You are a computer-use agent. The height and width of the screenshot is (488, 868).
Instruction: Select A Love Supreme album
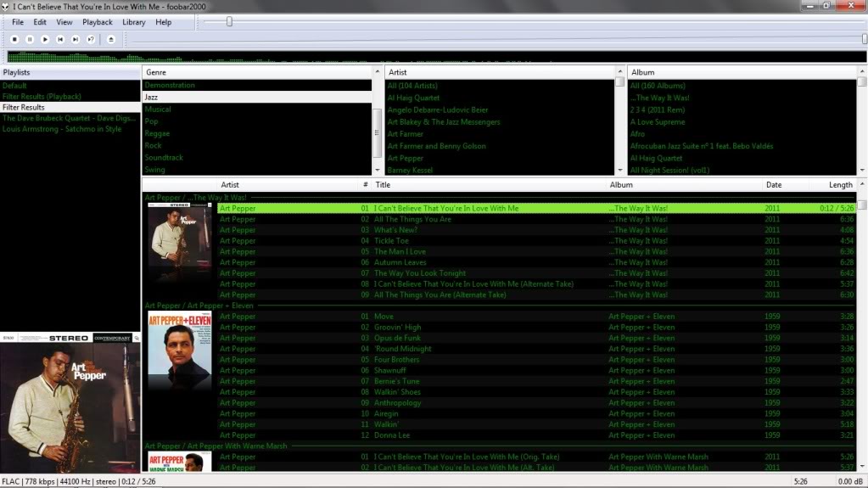[742, 122]
